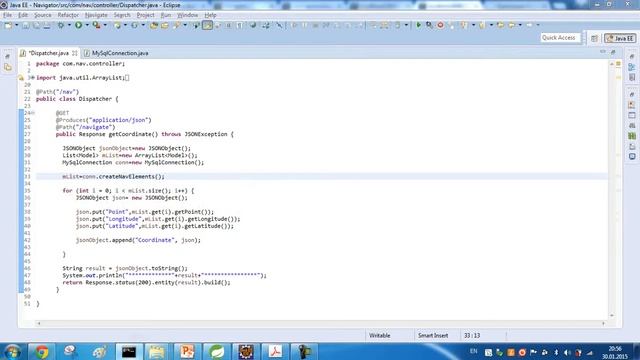Select the Java EE perspective button
Screen dimensions: 640x360
click(x=620, y=38)
